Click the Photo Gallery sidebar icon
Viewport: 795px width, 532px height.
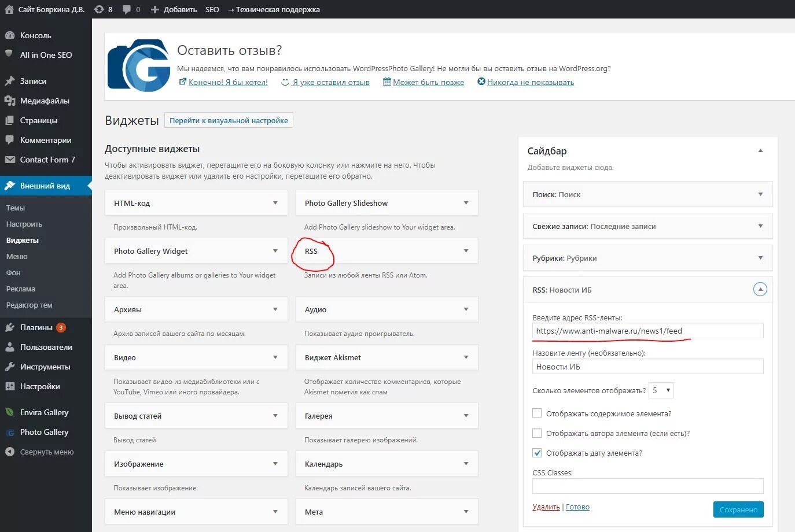(x=10, y=433)
